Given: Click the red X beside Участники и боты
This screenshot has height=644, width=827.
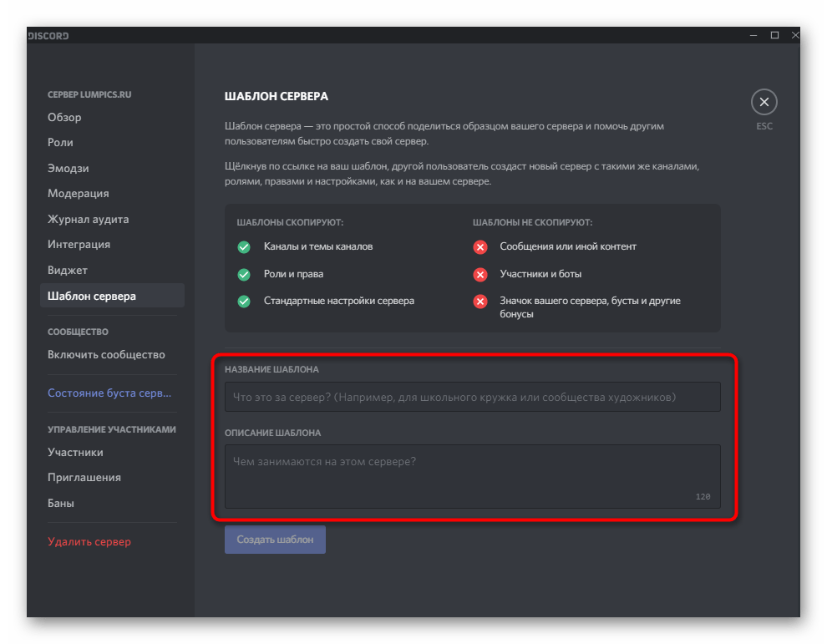Looking at the screenshot, I should coord(479,273).
